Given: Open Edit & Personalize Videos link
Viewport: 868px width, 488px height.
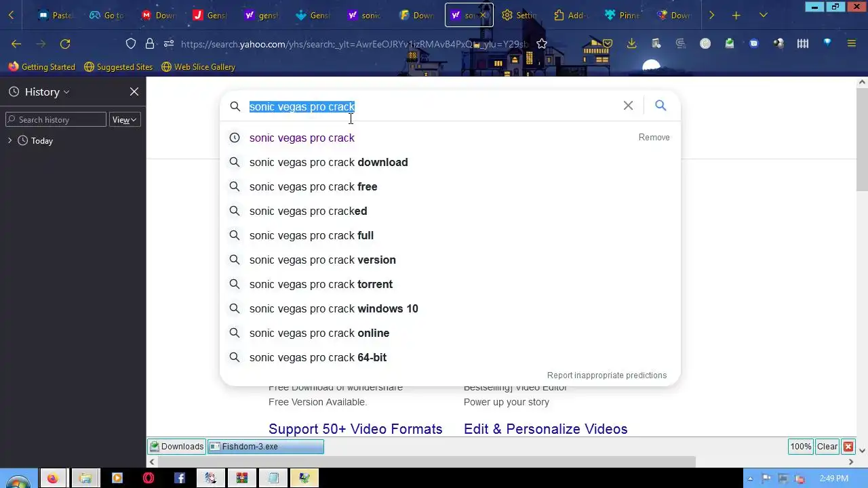Looking at the screenshot, I should point(545,428).
